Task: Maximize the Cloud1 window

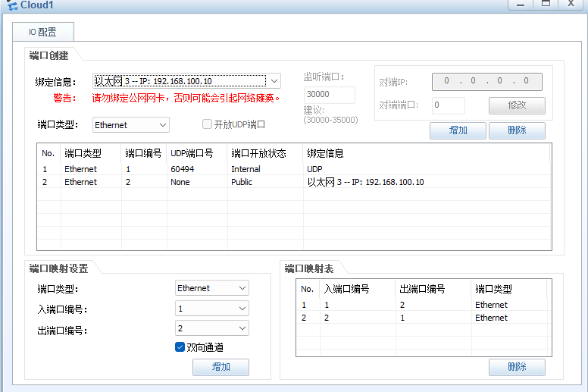Action: [x=546, y=5]
